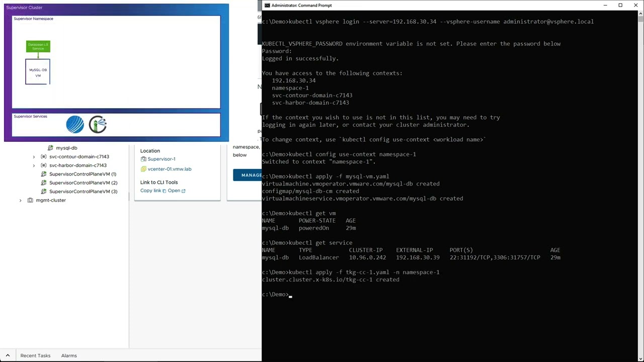Click the Supervisor-1 location icon
The image size is (644, 362).
(143, 159)
